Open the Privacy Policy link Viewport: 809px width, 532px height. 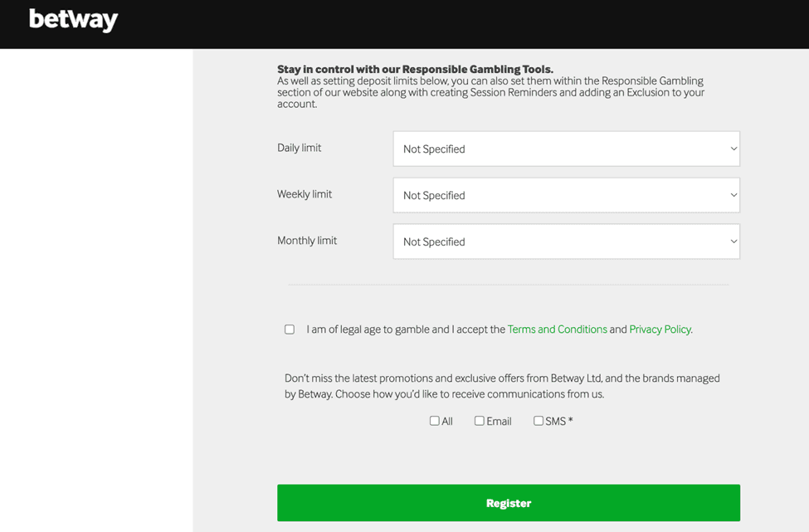(x=660, y=329)
